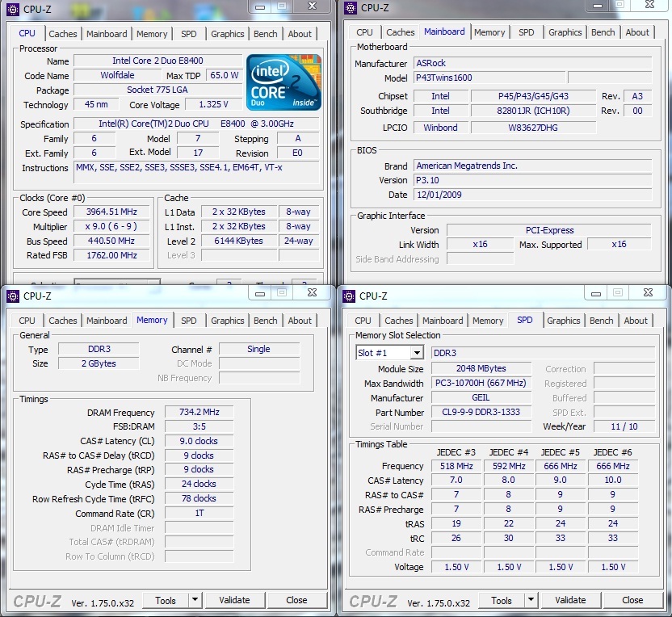This screenshot has height=617, width=672.
Task: Click the SPD Manufacturer value GEIL
Action: 481,397
